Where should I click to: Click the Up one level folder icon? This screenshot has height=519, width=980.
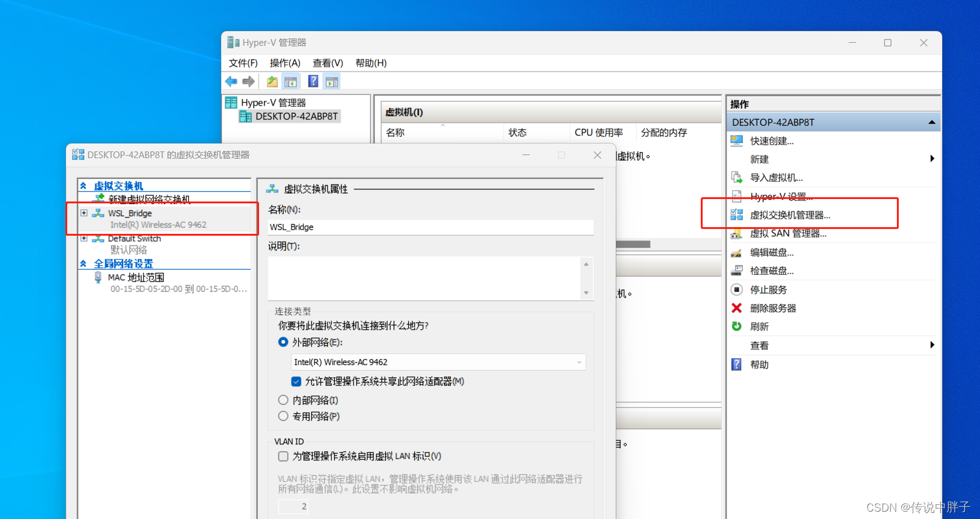(272, 81)
